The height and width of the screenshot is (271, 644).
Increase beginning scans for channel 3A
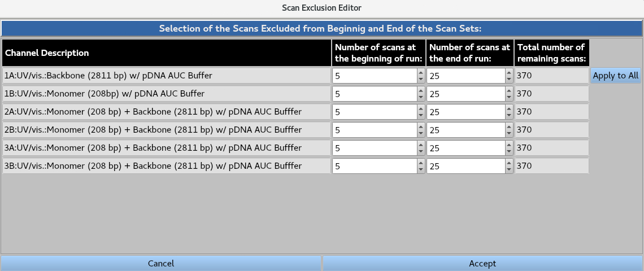pos(421,145)
